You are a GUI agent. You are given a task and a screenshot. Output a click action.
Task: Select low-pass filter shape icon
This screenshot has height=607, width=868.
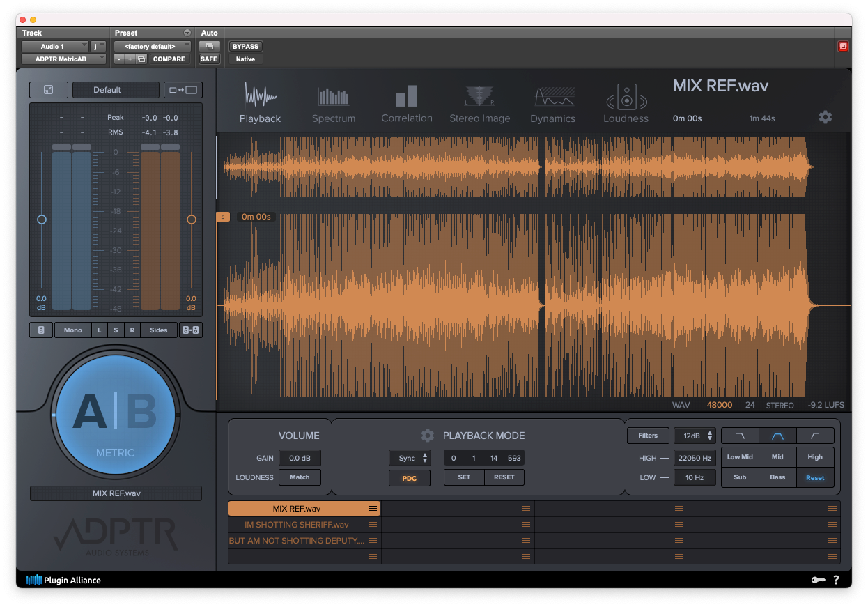point(740,436)
